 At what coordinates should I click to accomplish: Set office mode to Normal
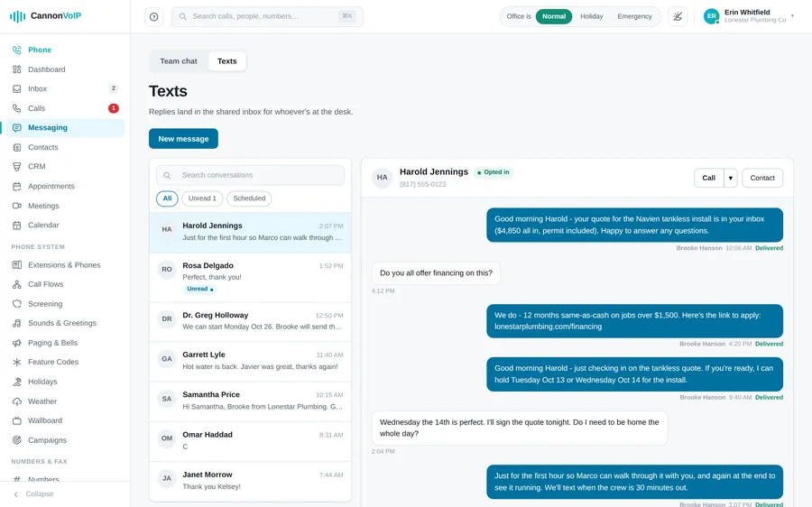[x=554, y=16]
